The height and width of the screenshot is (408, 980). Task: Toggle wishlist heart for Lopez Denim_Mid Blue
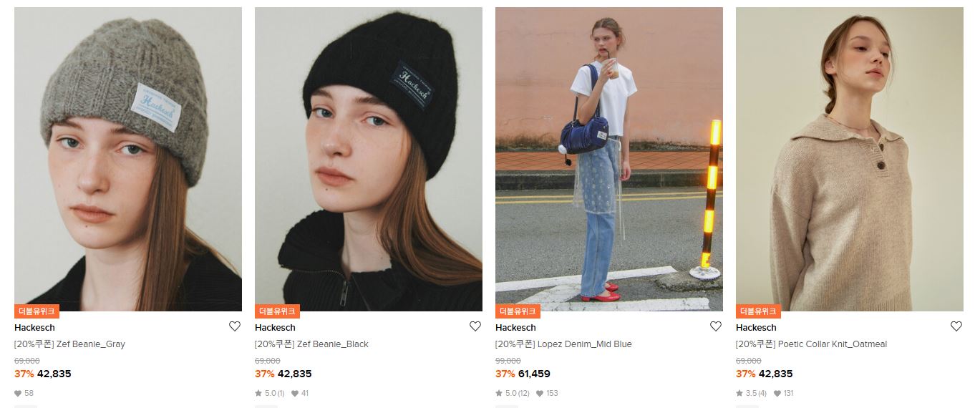coord(716,326)
